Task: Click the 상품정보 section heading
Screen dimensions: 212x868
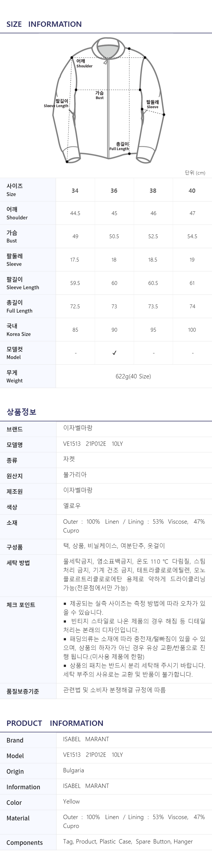Action: pos(22,412)
